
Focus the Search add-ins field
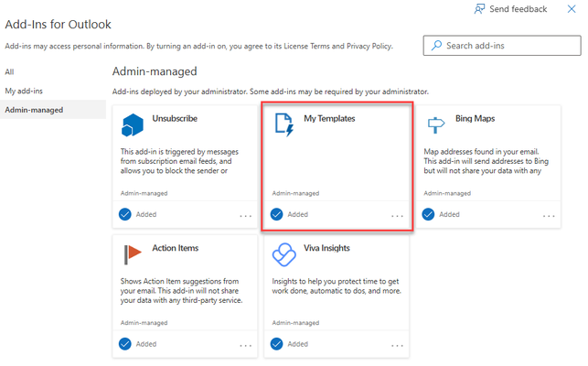pos(502,46)
